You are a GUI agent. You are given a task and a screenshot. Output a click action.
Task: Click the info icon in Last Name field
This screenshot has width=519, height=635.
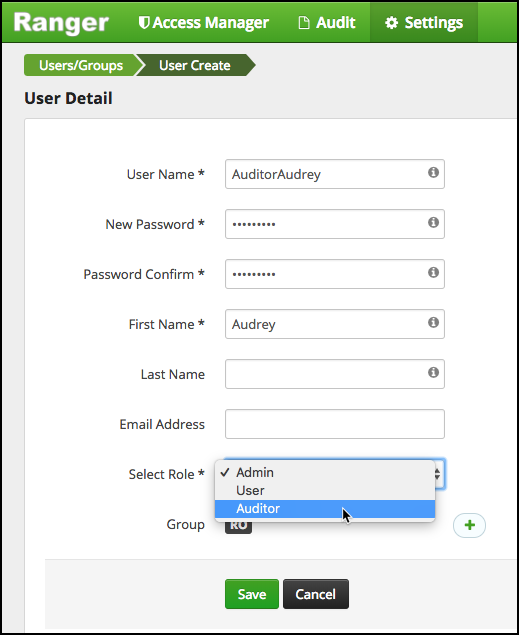pyautogui.click(x=433, y=372)
